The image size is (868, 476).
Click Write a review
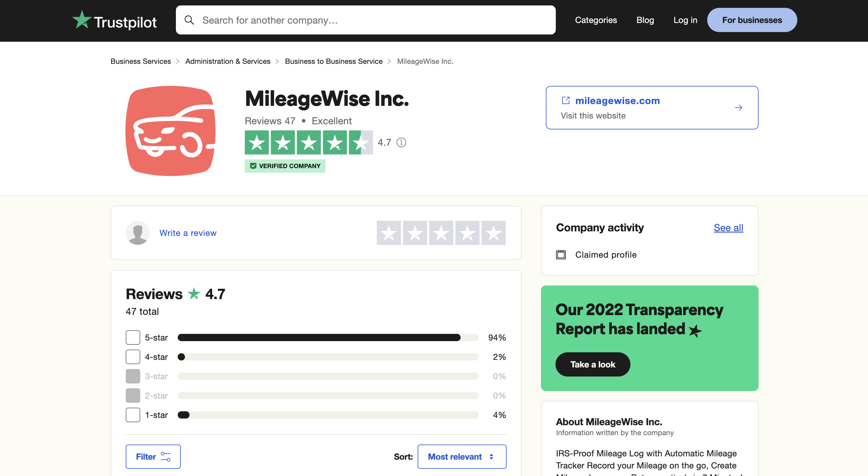(x=188, y=233)
